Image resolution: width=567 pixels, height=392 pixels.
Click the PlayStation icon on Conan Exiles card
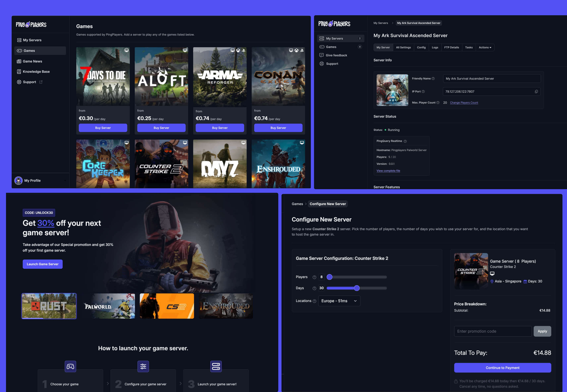(302, 50)
